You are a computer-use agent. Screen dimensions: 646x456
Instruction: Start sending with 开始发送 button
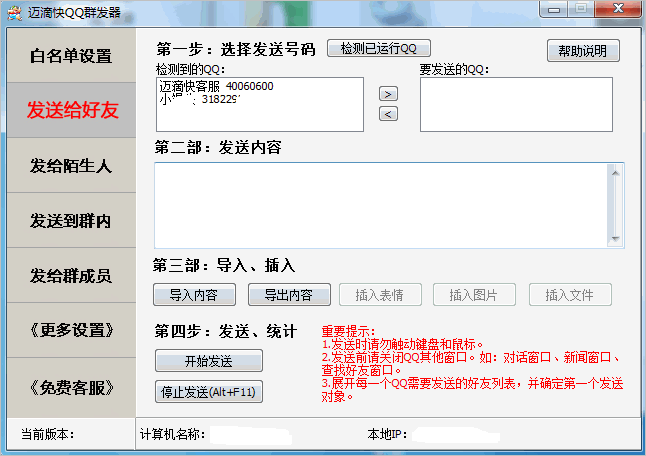tap(208, 361)
